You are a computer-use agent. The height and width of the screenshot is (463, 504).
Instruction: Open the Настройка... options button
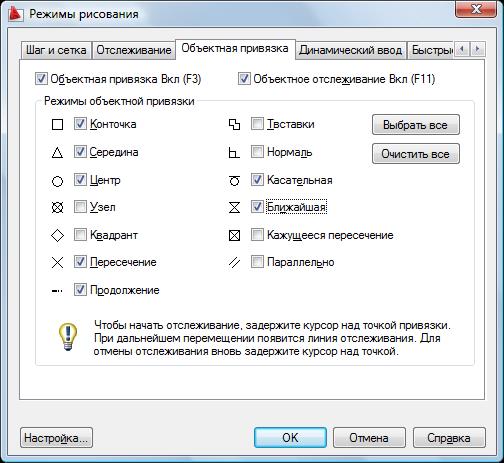56,438
